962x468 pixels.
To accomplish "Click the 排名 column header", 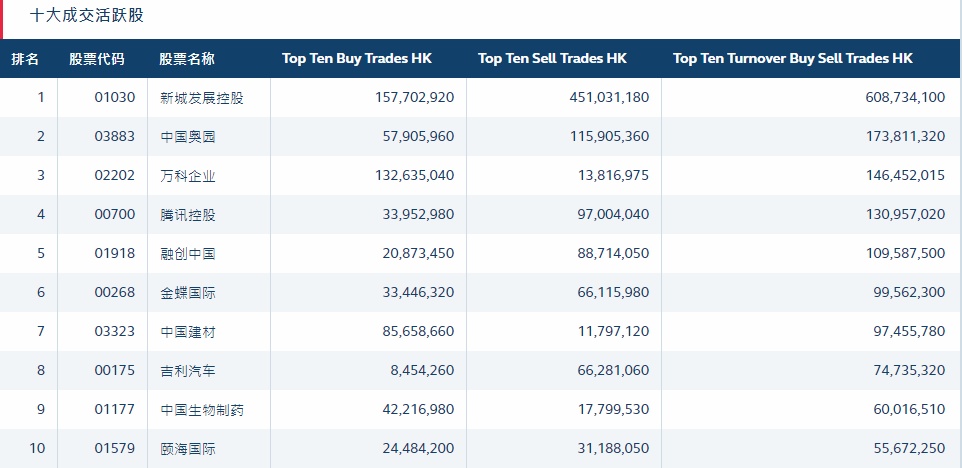I will (x=26, y=59).
